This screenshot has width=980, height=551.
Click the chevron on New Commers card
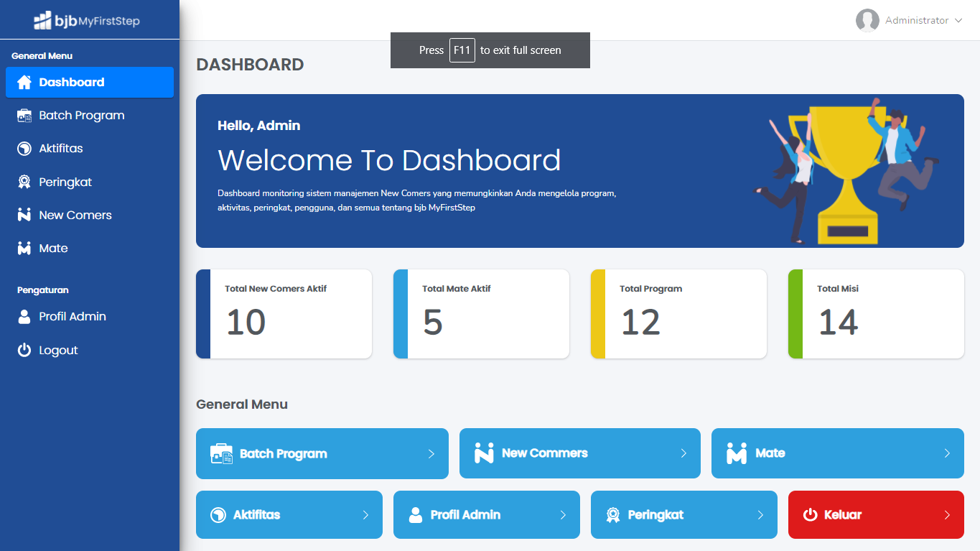[683, 453]
